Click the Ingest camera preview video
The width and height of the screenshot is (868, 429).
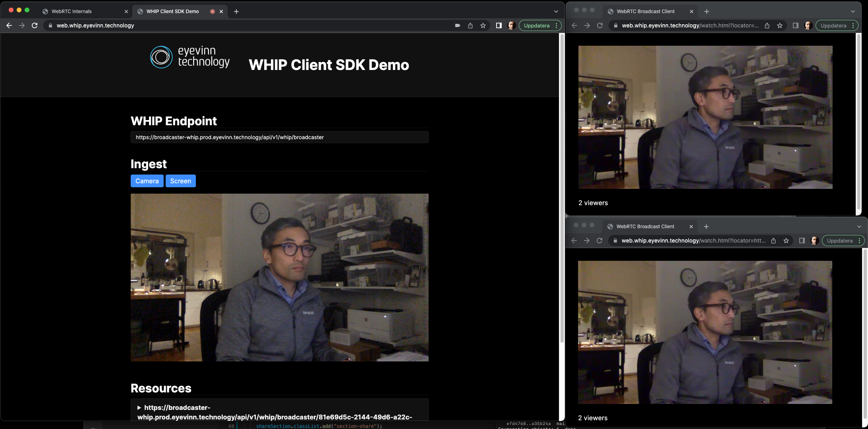[280, 278]
